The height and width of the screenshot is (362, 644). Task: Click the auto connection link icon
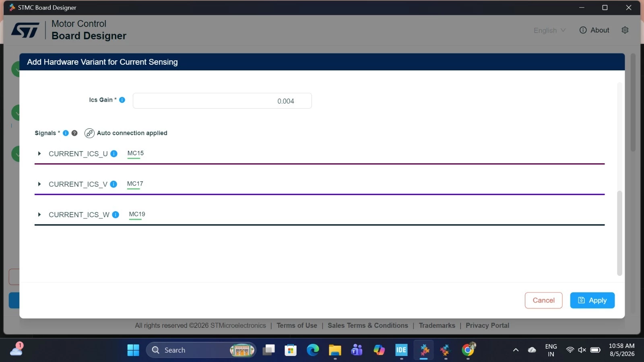pos(89,133)
